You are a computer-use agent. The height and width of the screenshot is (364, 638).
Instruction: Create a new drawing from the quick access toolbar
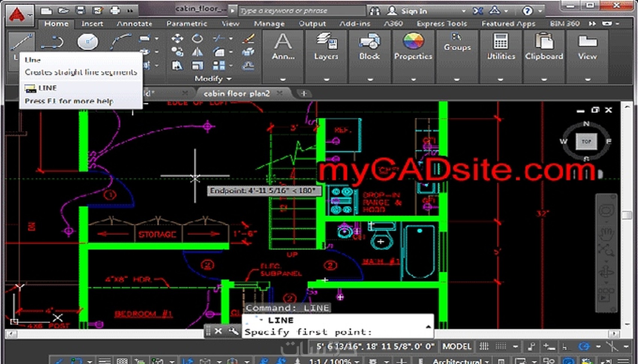[46, 11]
